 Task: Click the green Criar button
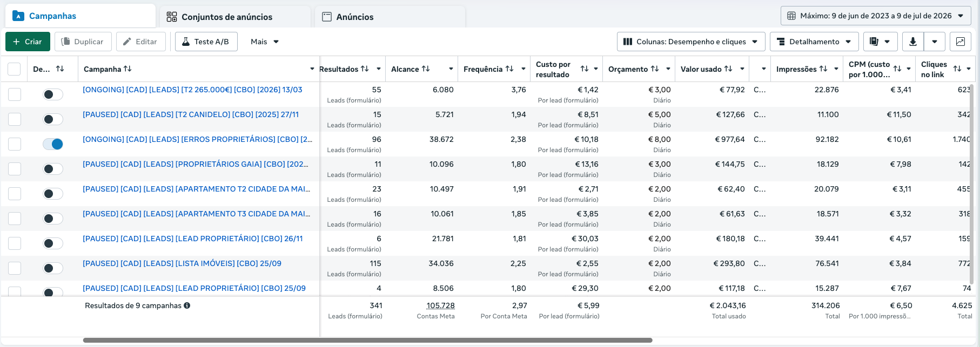(28, 42)
